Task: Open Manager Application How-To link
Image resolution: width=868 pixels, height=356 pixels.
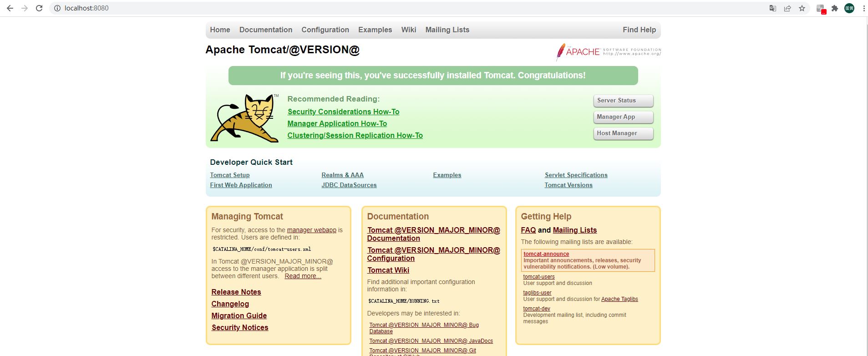Action: coord(337,123)
